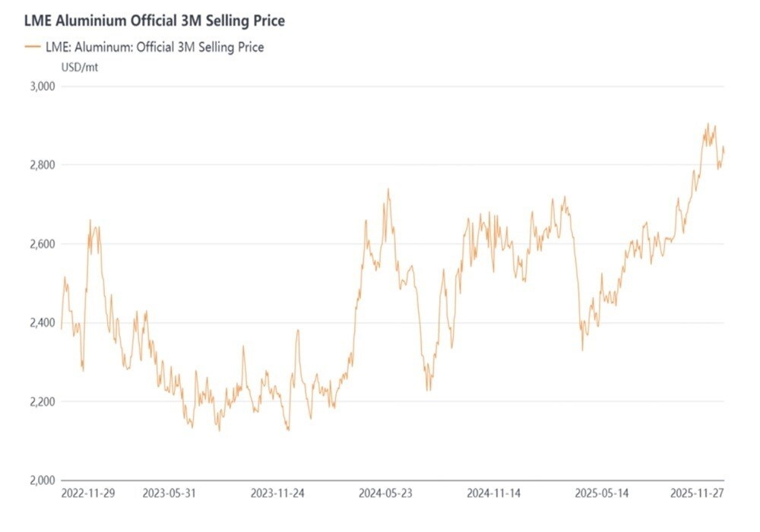Click the 2023-05-31 date label

[169, 493]
